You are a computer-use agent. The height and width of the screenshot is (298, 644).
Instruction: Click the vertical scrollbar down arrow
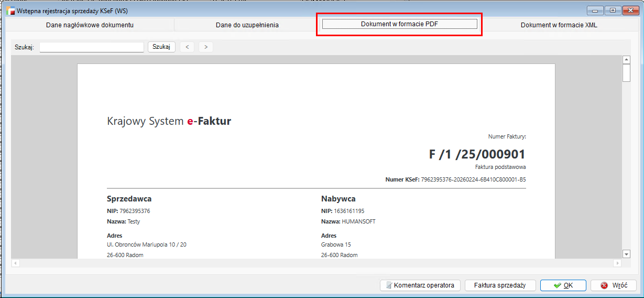(626, 254)
